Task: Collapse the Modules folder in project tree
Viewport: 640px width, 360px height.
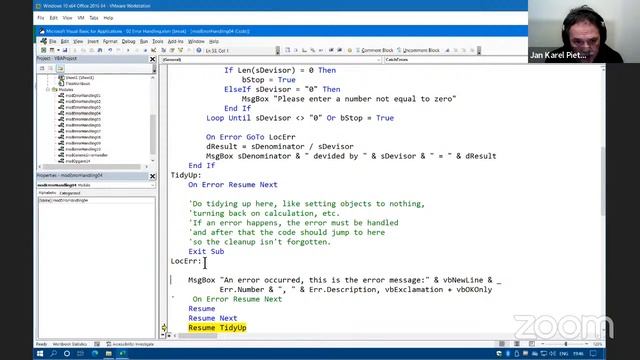Action: (48, 89)
